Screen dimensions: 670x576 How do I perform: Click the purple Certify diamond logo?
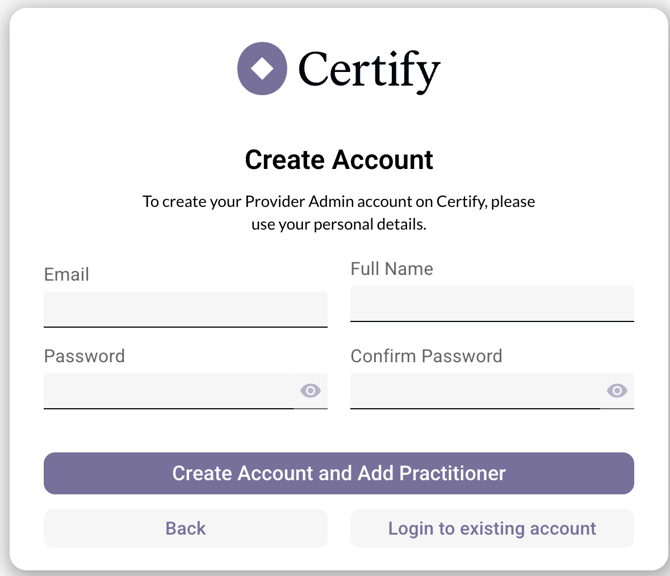pyautogui.click(x=262, y=68)
